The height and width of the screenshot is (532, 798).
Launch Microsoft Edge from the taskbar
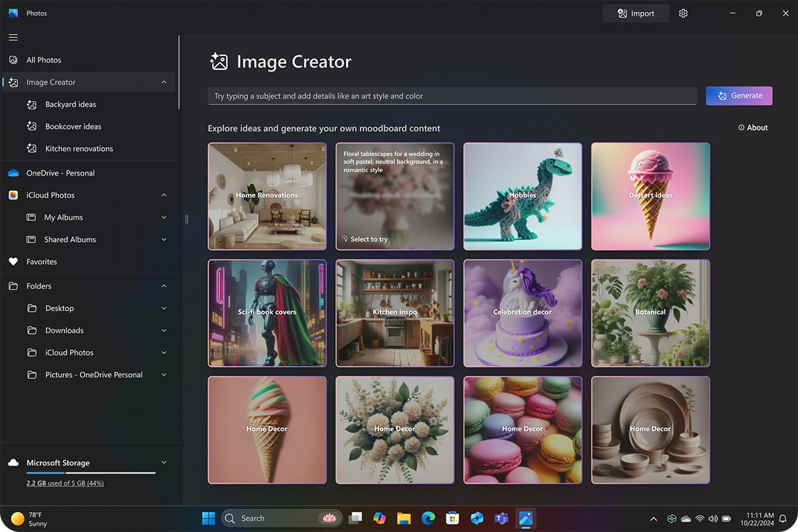pyautogui.click(x=428, y=518)
